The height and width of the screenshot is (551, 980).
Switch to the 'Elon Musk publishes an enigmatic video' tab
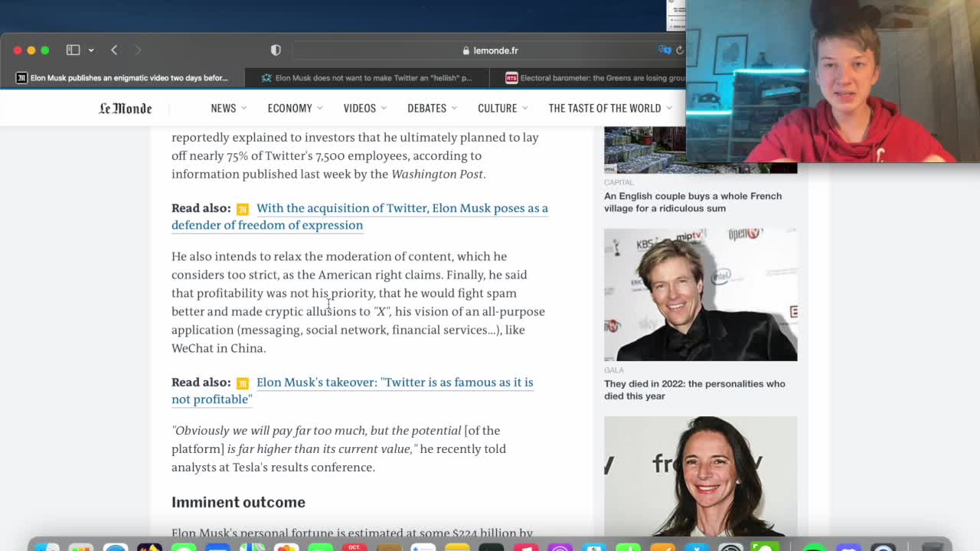point(122,77)
